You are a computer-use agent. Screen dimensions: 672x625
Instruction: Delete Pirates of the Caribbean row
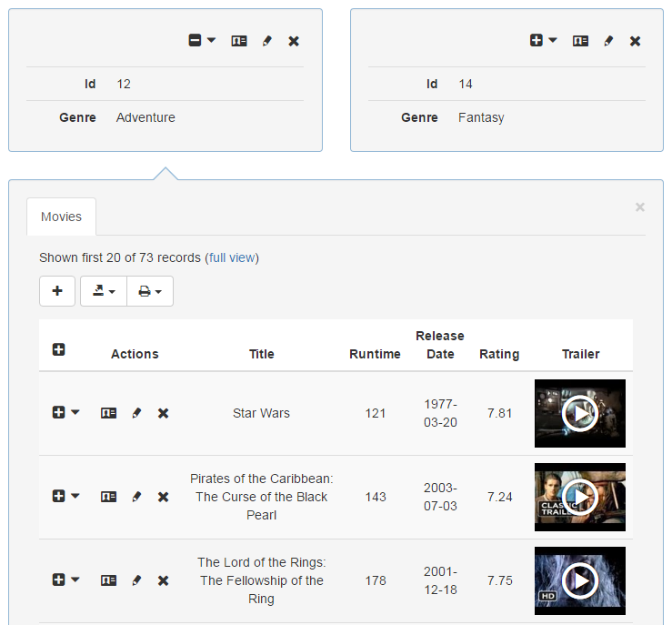point(164,497)
